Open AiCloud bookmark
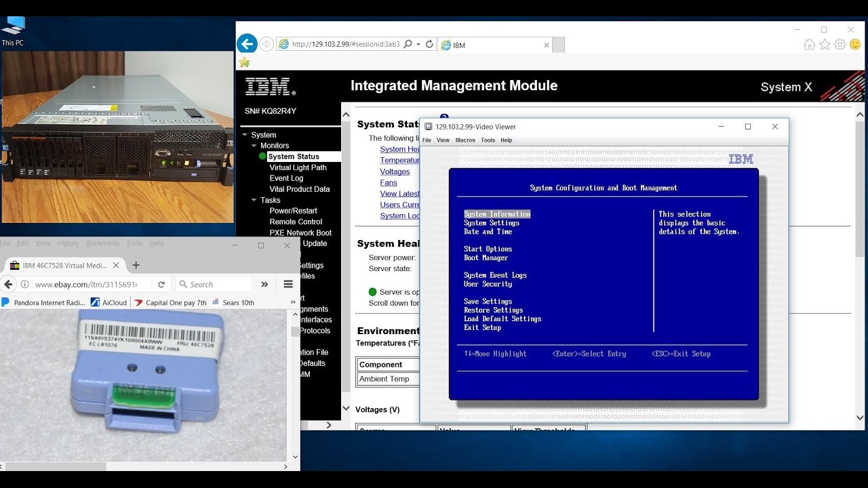Screen dimensions: 868x488 click(x=108, y=303)
